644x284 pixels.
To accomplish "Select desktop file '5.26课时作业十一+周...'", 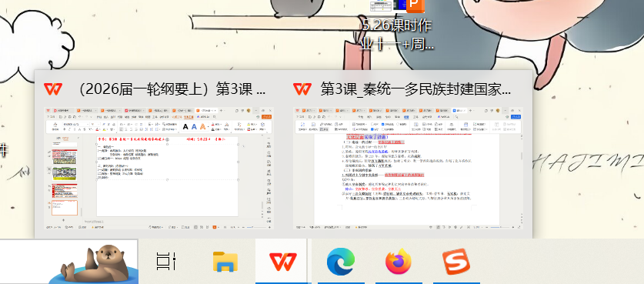I will (x=397, y=25).
